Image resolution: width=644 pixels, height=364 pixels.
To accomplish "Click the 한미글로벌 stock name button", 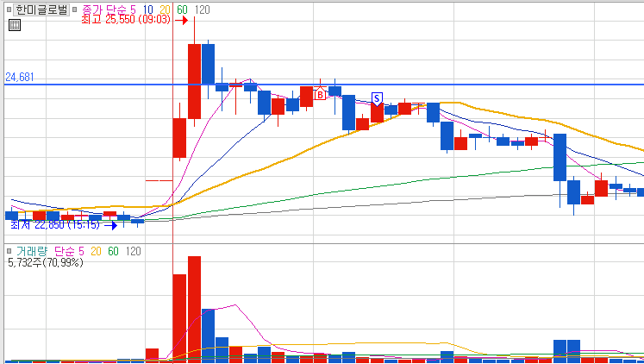I will pos(41,9).
